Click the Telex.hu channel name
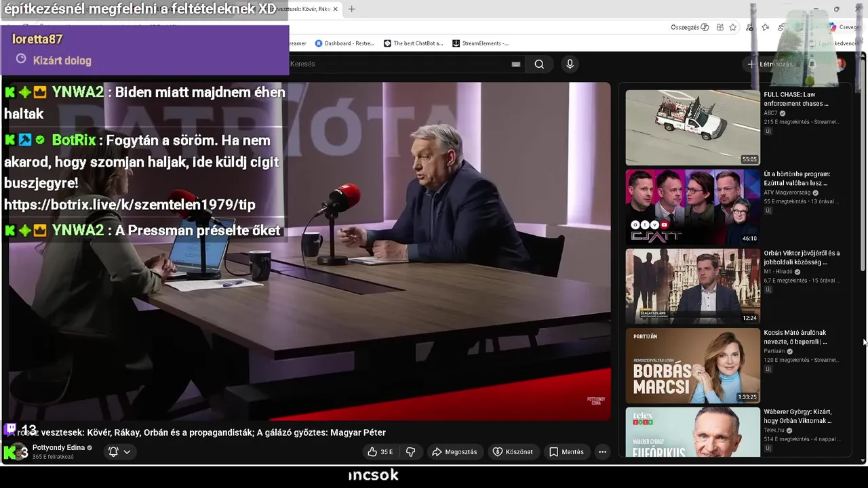 774,430
